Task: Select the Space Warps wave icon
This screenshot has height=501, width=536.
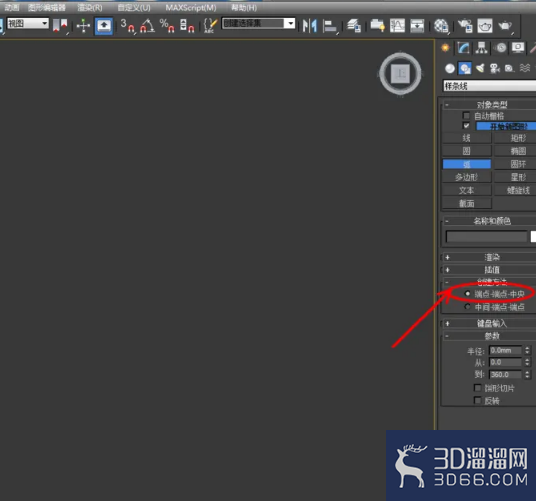Action: 525,68
